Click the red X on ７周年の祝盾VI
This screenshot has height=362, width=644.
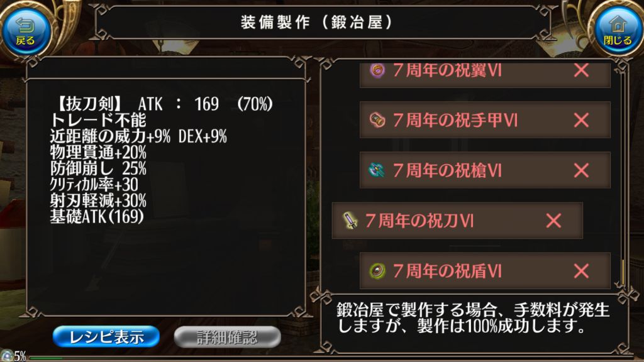(x=581, y=271)
